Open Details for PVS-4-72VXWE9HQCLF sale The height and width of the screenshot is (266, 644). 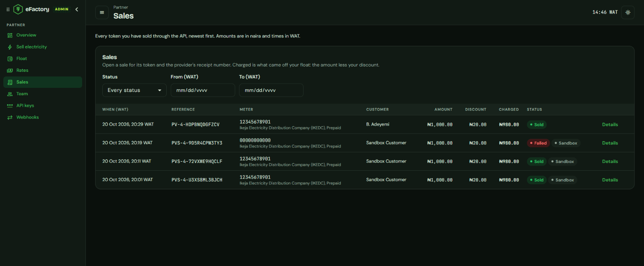(610, 162)
